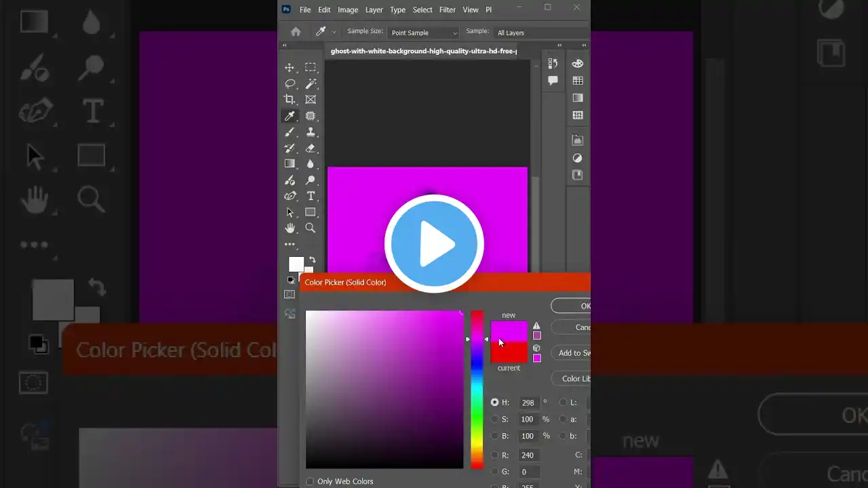Select the Lasso tool
The height and width of the screenshot is (488, 868).
[290, 83]
